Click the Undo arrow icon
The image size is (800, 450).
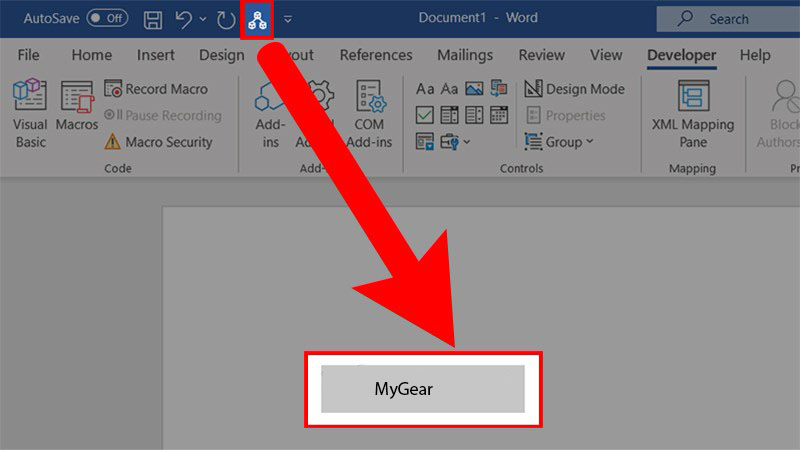tap(182, 19)
